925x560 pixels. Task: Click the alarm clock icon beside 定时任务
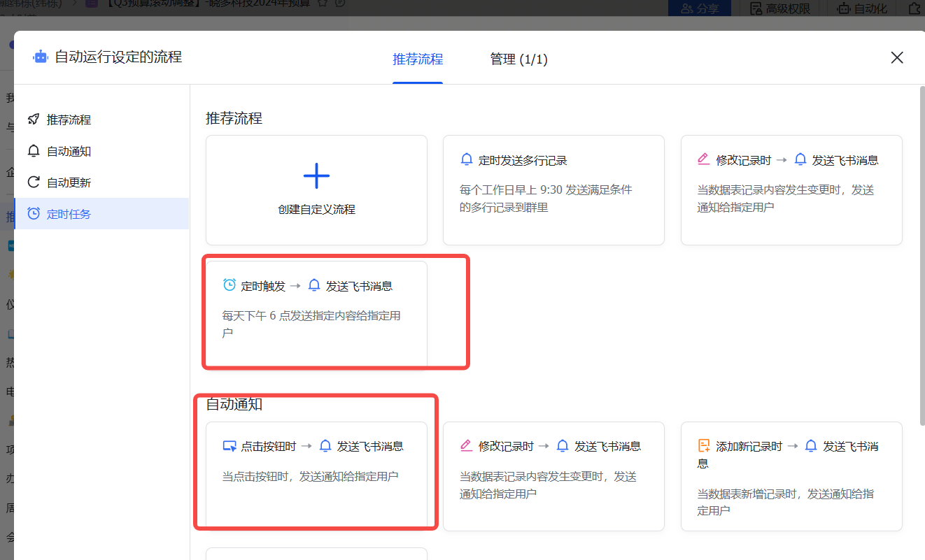click(34, 214)
